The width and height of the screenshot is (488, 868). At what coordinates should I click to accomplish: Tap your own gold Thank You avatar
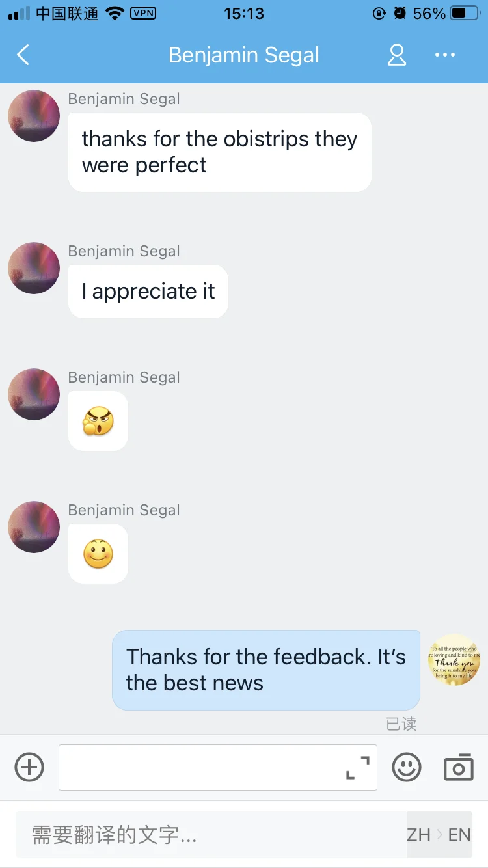(454, 660)
